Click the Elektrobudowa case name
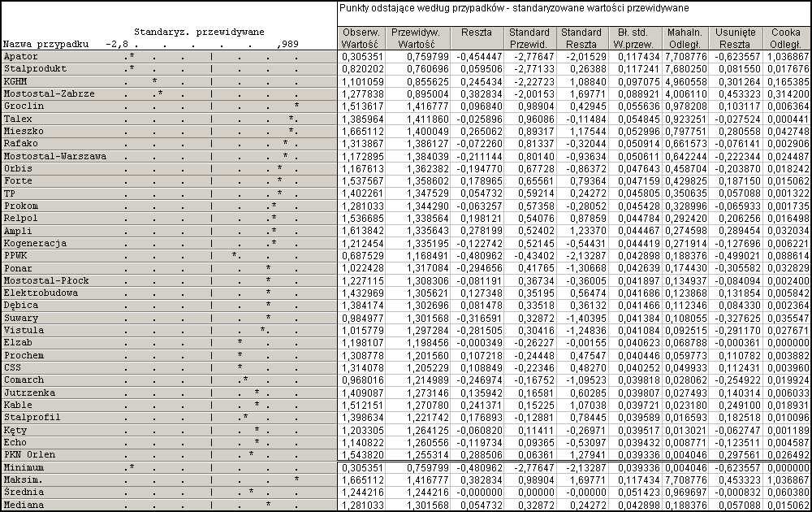This screenshot has width=812, height=512. 41,293
